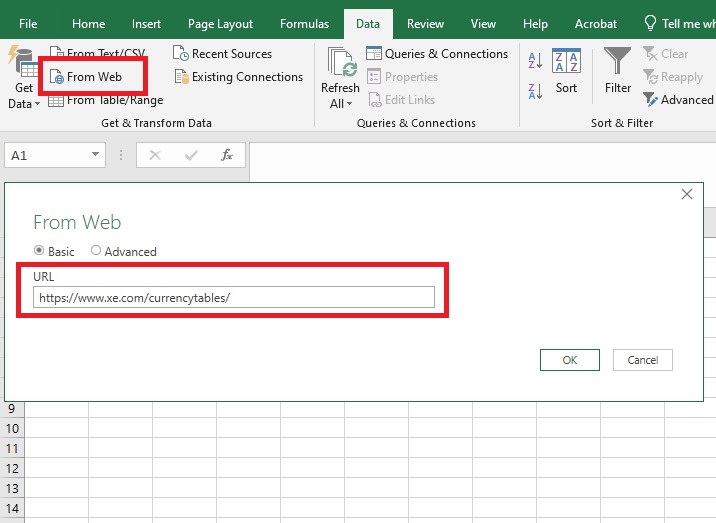The height and width of the screenshot is (523, 716).
Task: Click the Refresh All icon
Action: [341, 64]
